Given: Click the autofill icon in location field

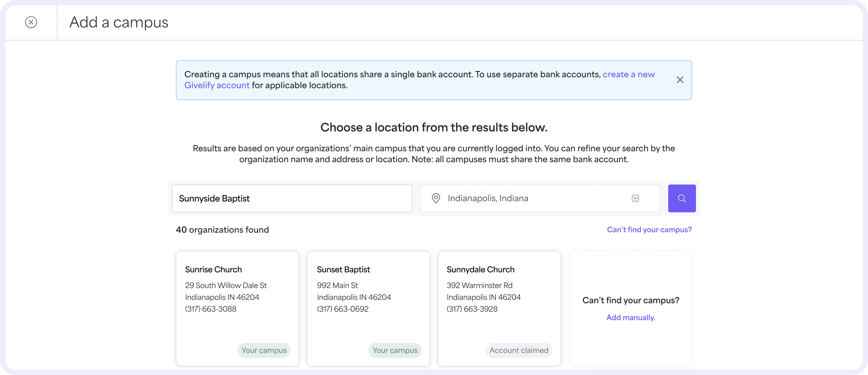Looking at the screenshot, I should pos(635,198).
